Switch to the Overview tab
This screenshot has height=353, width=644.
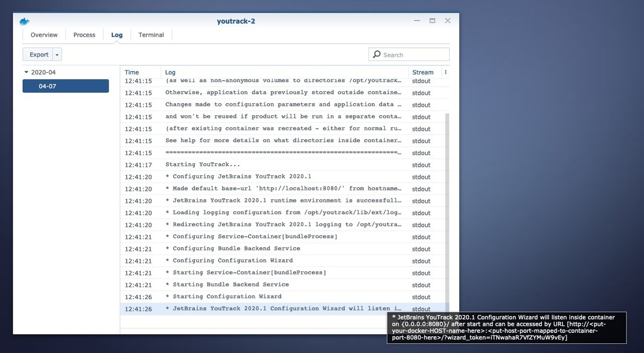pyautogui.click(x=44, y=35)
